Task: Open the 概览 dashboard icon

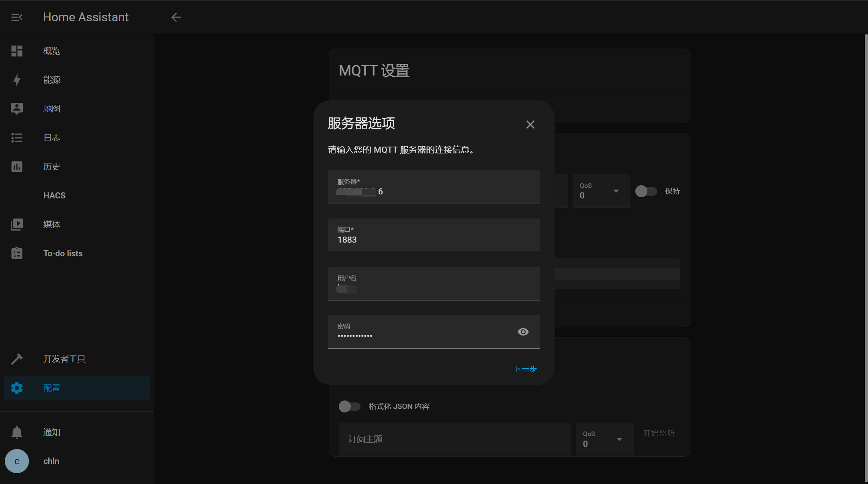Action: (16, 51)
